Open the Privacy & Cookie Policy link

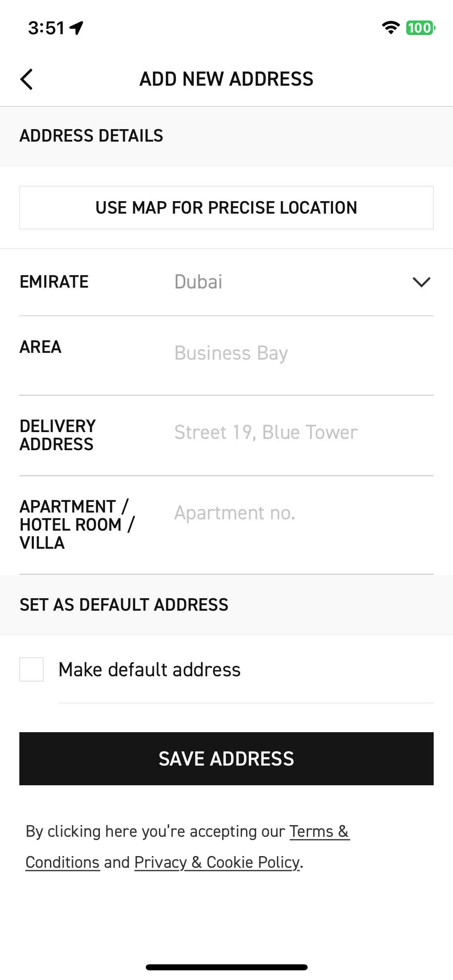pyautogui.click(x=217, y=862)
